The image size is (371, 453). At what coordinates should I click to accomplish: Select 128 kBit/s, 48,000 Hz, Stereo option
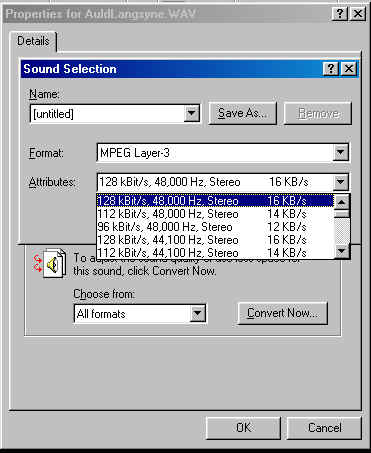point(215,201)
